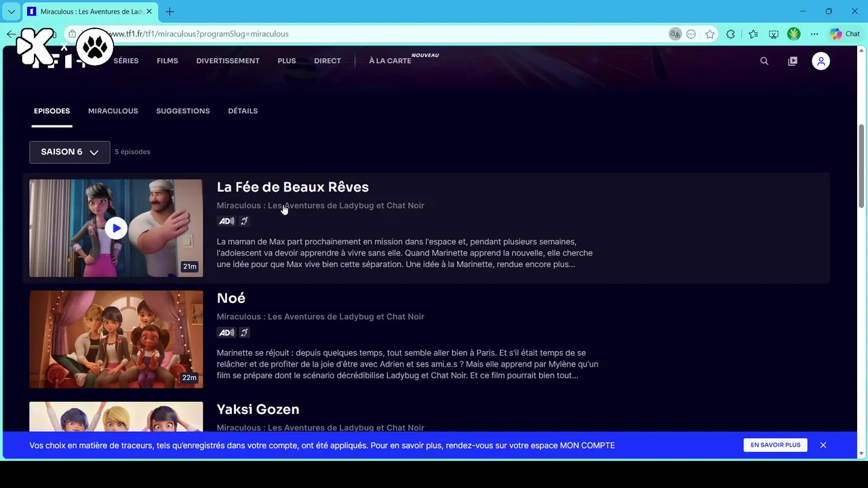Open Copilot Chat in the browser
This screenshot has height=488, width=868.
pyautogui.click(x=845, y=34)
